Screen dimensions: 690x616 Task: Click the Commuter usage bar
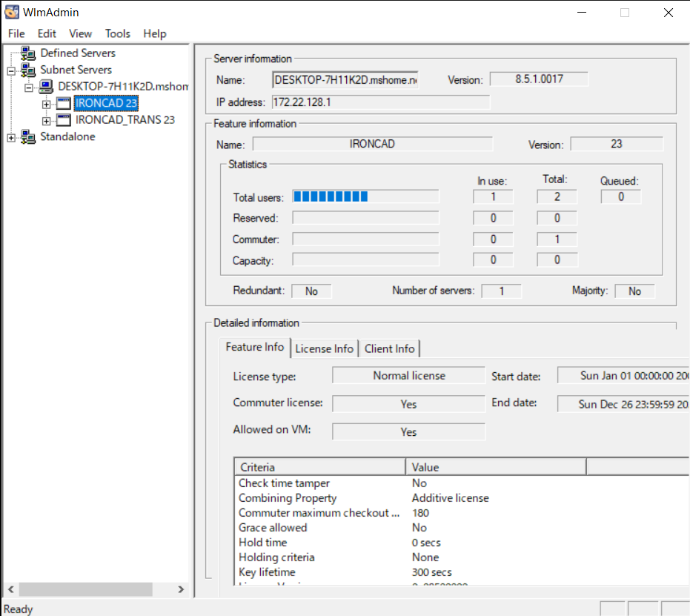click(365, 239)
